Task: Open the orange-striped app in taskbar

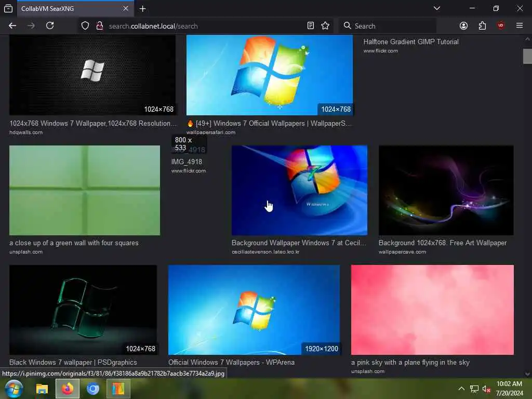Action: point(118,389)
